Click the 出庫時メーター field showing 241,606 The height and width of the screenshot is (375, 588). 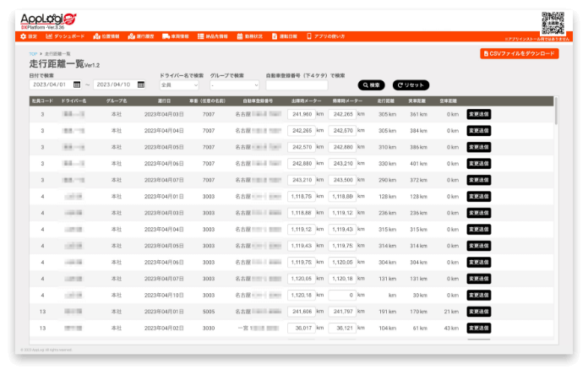click(302, 312)
